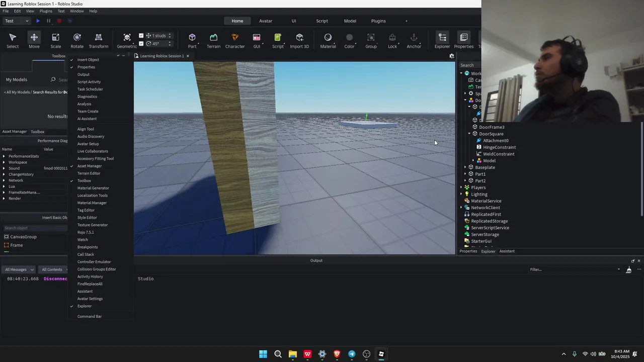
Task: Pick the Rotate tool
Action: click(77, 41)
